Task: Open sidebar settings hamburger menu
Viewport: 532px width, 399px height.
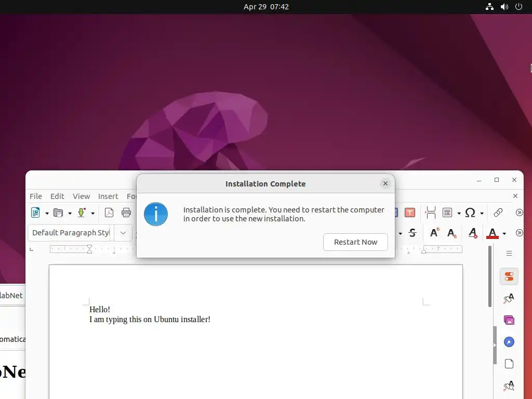Action: [x=509, y=253]
